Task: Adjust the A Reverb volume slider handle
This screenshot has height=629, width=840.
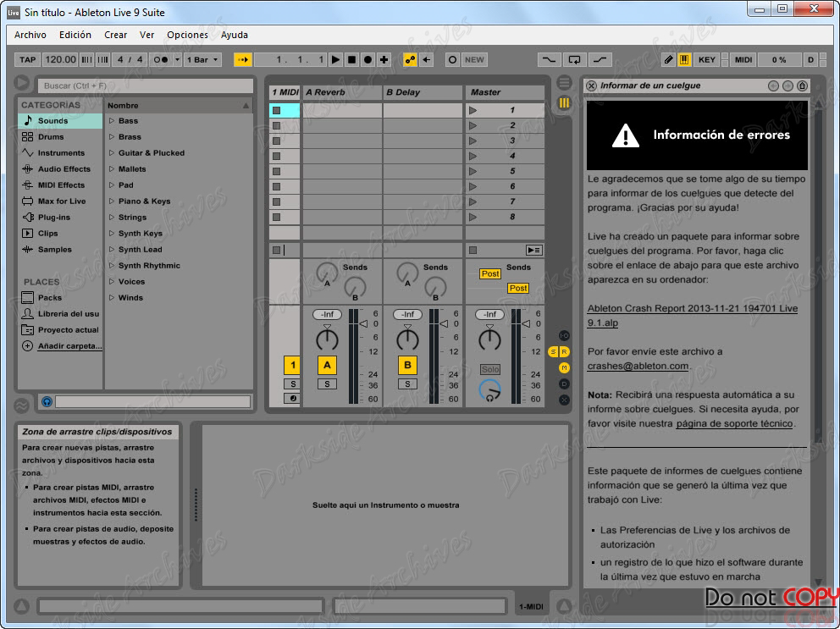Action: pos(364,323)
